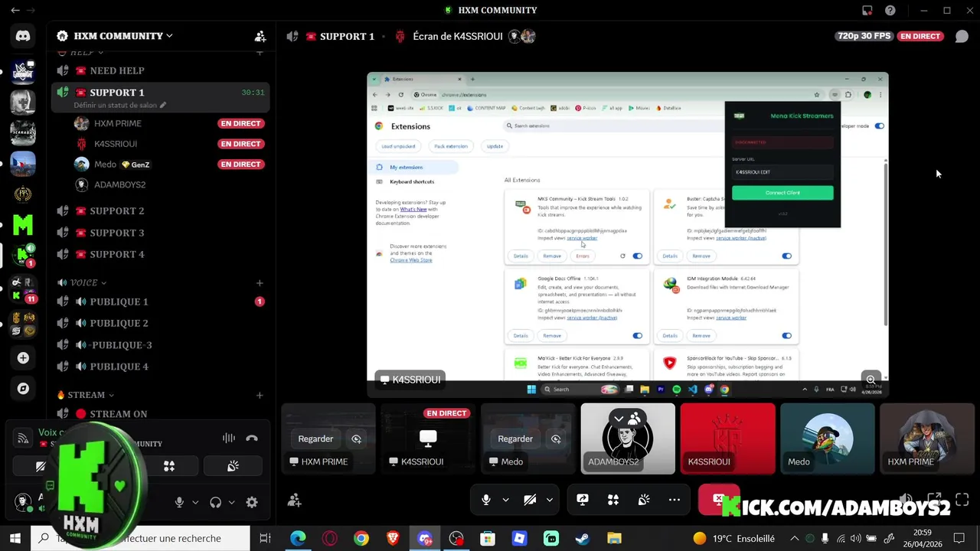Toggle Developer mode in streamed Chrome window
This screenshot has width=980, height=551.
click(x=879, y=126)
